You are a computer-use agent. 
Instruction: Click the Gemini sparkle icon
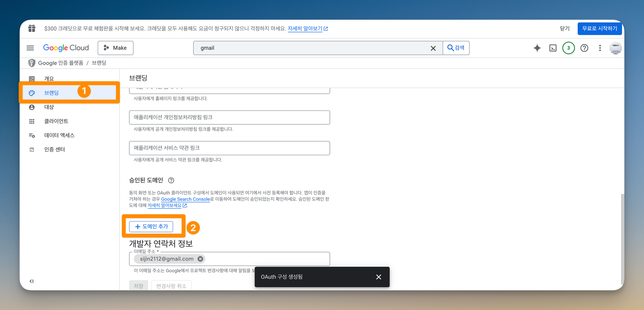click(537, 48)
